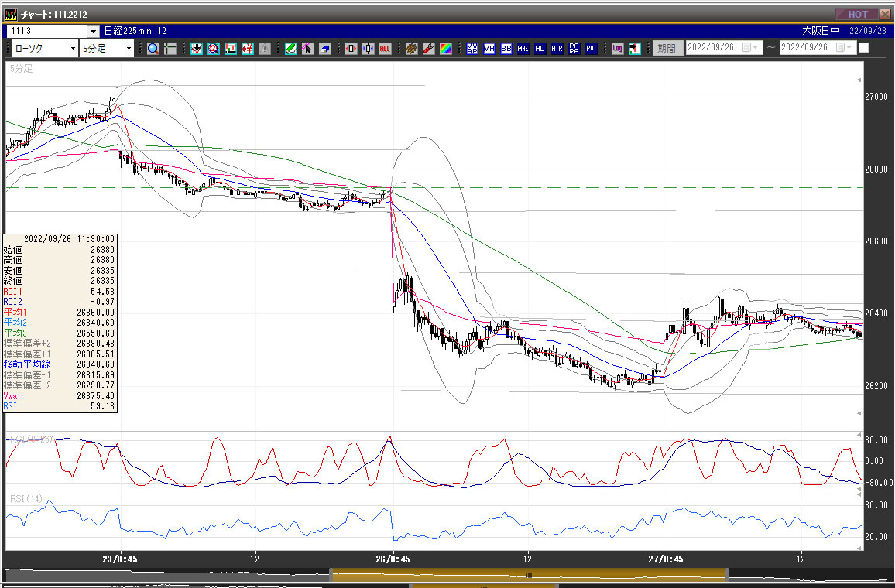Click the gold timeline scrollbar thumb

[x=529, y=574]
